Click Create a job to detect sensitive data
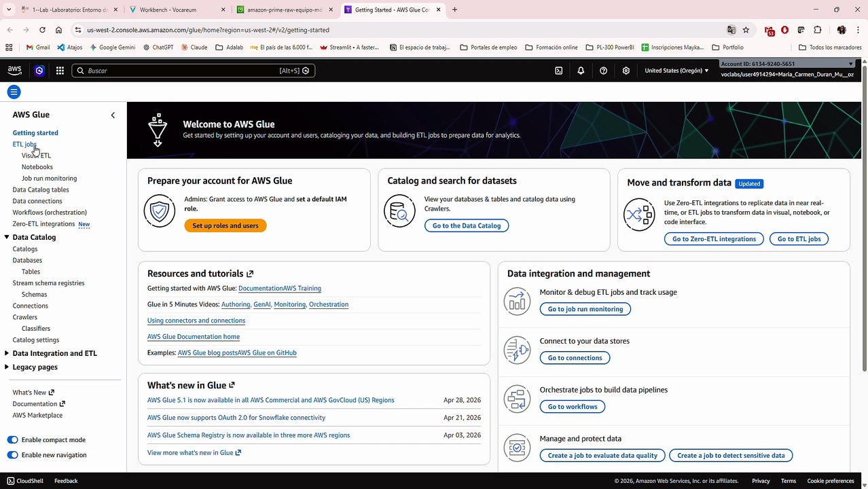 [x=731, y=456]
